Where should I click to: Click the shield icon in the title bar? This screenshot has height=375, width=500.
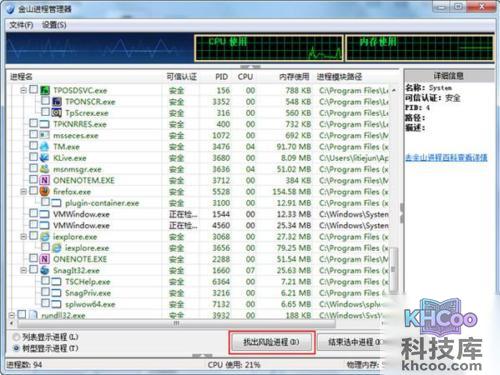tap(11, 9)
